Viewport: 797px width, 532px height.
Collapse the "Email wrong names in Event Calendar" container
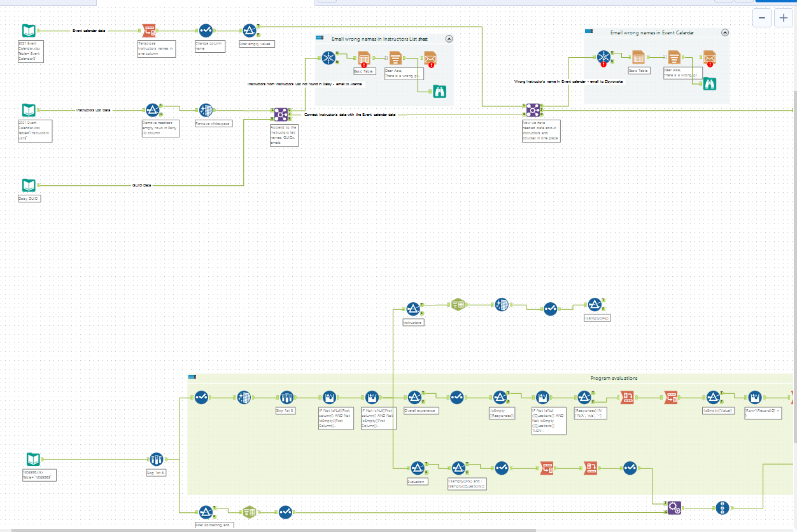tap(724, 32)
